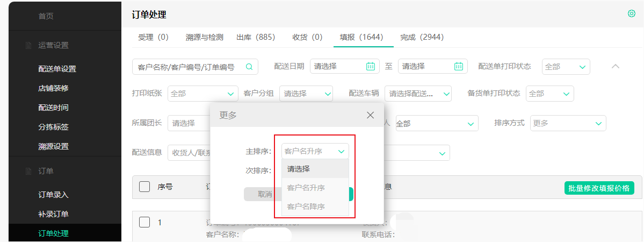
Task: Open 补录订单 in the sidebar
Action: pos(53,215)
